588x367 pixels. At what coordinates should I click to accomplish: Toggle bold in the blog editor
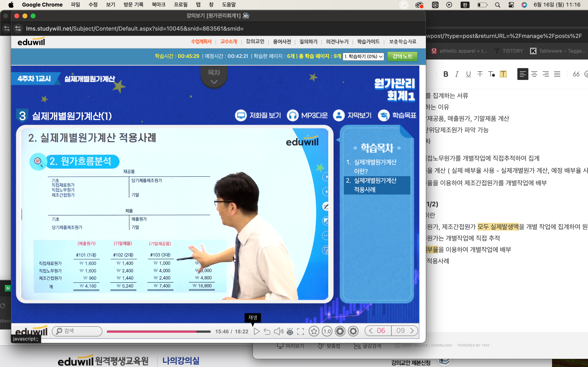click(445, 74)
